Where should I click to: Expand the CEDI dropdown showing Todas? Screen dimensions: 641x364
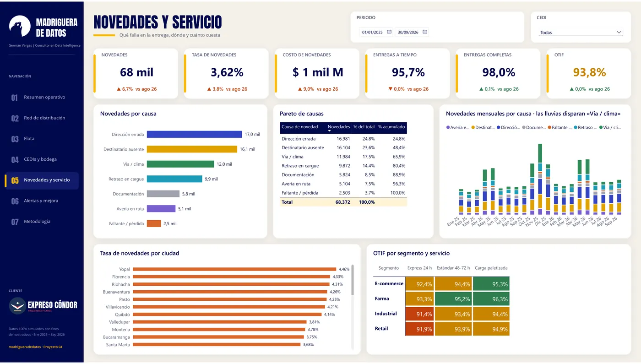tap(581, 33)
